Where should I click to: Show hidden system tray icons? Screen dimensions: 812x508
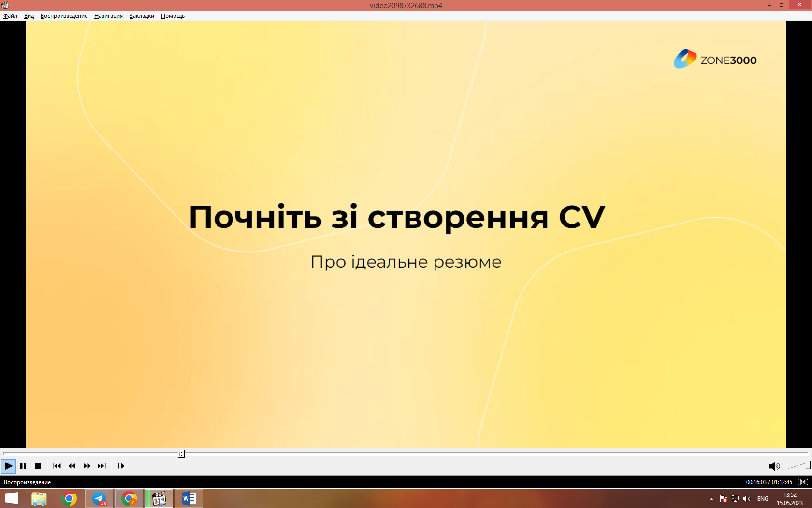click(x=711, y=499)
